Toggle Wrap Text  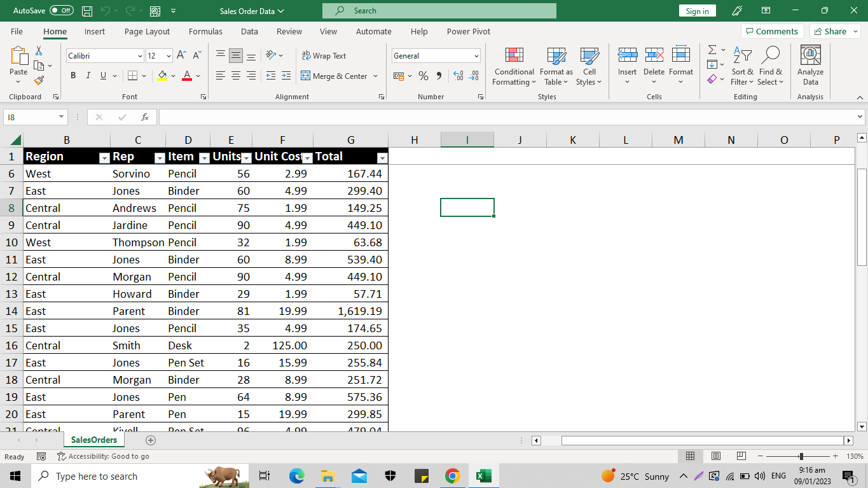point(324,56)
